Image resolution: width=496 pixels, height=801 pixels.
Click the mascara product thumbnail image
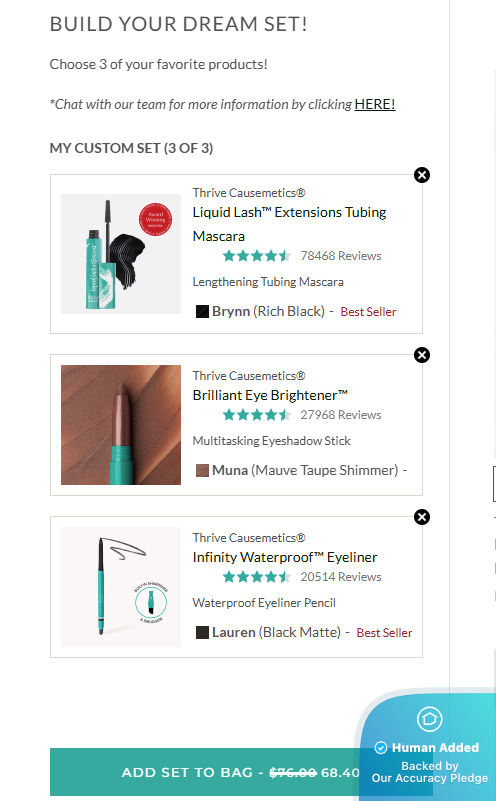121,254
